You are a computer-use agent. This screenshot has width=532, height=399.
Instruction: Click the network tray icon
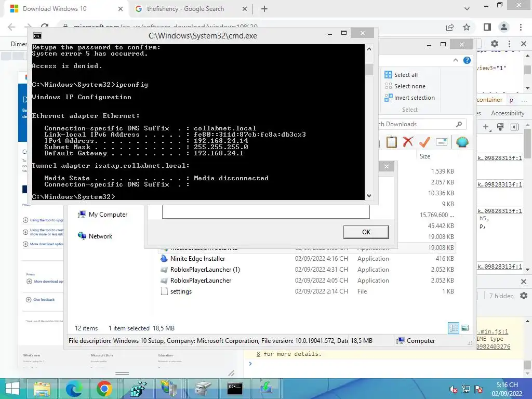tap(466, 390)
